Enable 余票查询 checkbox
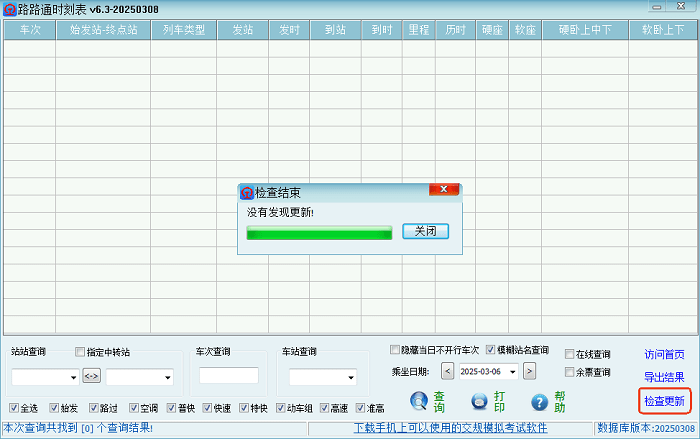 tap(569, 372)
